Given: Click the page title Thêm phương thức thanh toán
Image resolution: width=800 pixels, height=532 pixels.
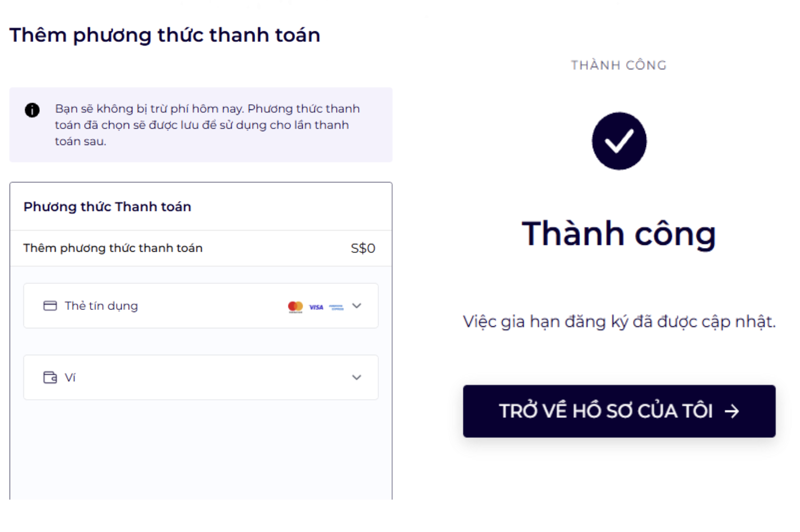Looking at the screenshot, I should coord(165,35).
